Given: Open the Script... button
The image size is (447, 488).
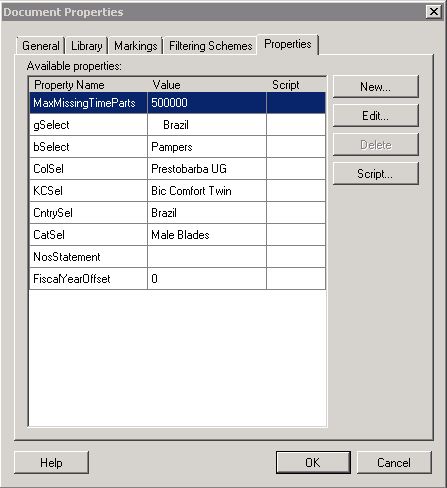Looking at the screenshot, I should 376,174.
